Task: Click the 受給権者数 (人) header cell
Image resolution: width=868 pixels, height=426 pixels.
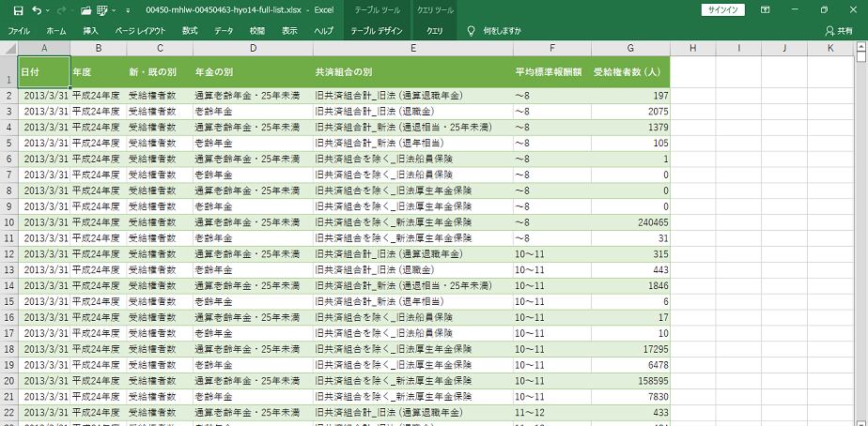Action: click(x=630, y=71)
